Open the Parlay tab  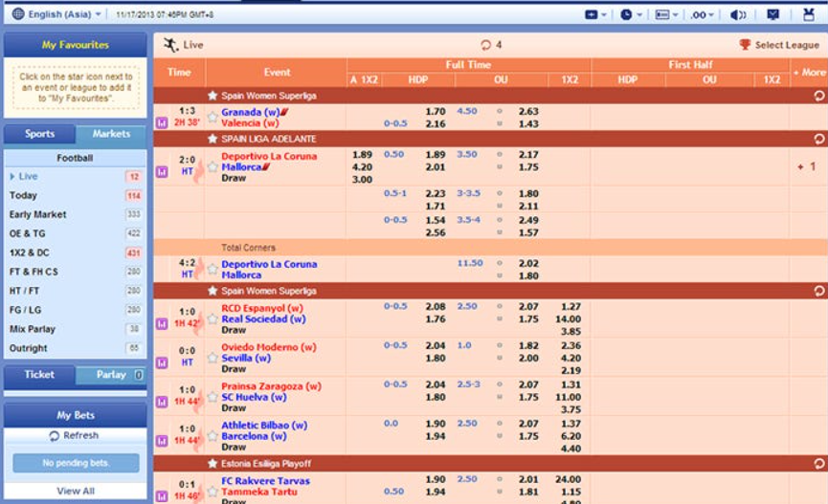click(111, 375)
